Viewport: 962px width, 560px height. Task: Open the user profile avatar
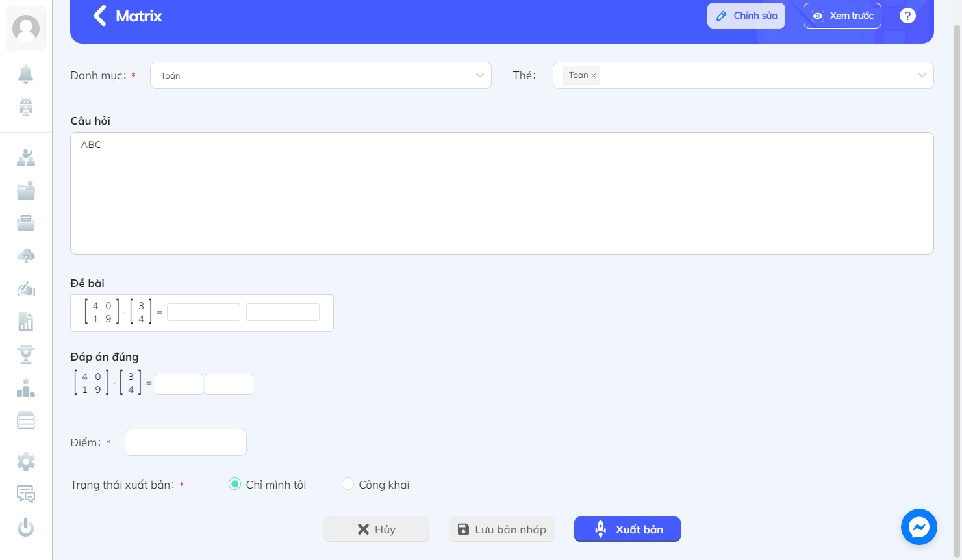tap(26, 29)
